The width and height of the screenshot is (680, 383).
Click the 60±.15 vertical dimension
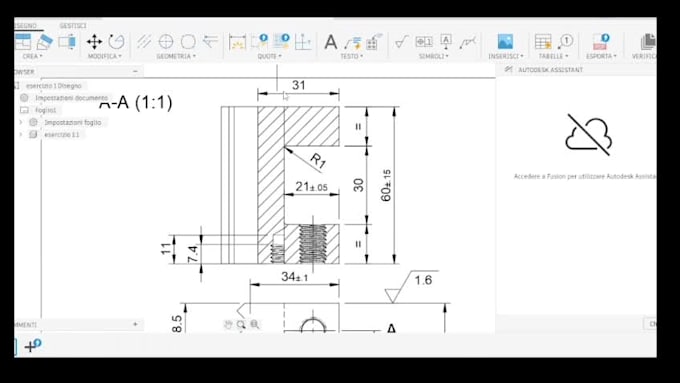coord(386,185)
